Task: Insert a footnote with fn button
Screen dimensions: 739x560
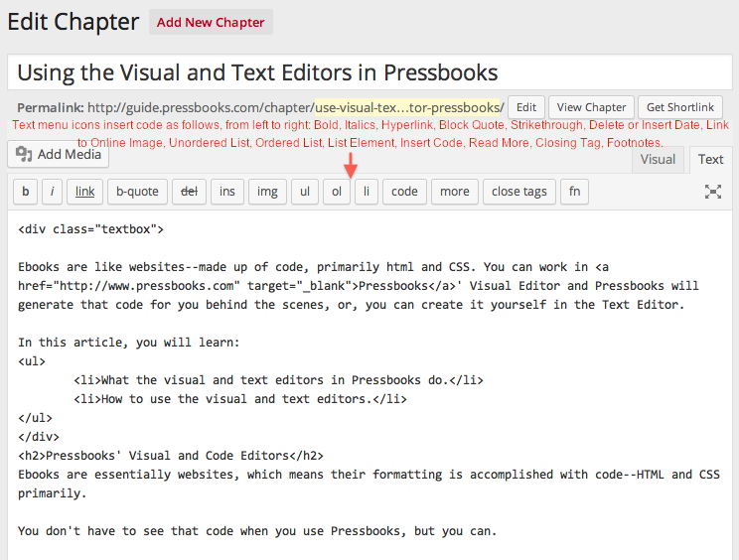Action: tap(574, 192)
